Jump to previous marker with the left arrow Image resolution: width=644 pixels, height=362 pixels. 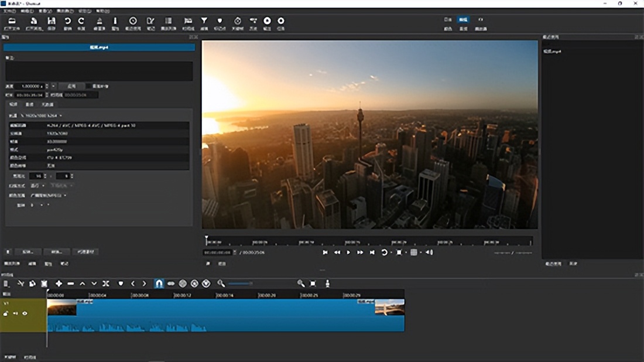pyautogui.click(x=133, y=284)
